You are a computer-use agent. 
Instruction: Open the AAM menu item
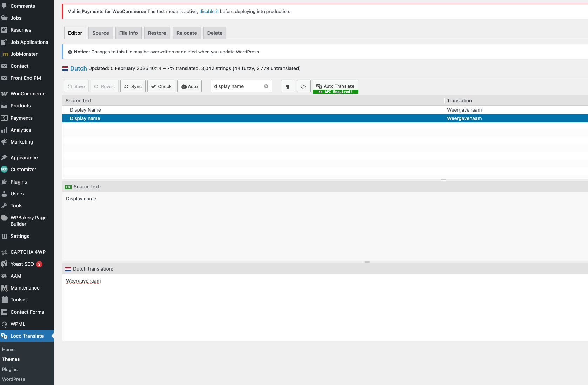(x=27, y=276)
